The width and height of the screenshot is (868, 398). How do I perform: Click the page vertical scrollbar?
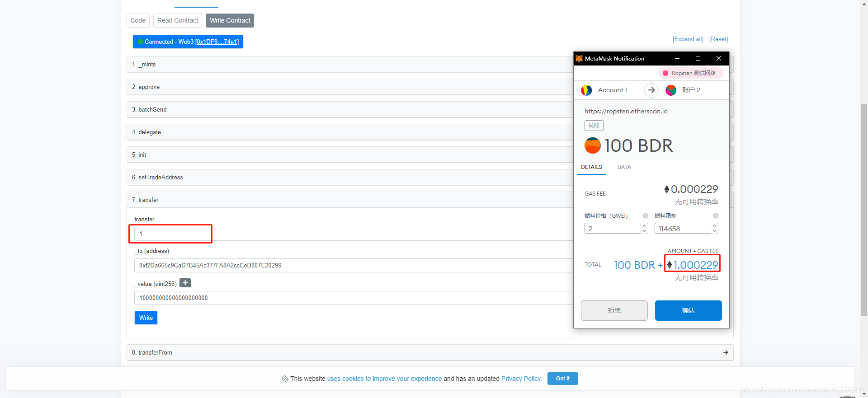[864, 210]
